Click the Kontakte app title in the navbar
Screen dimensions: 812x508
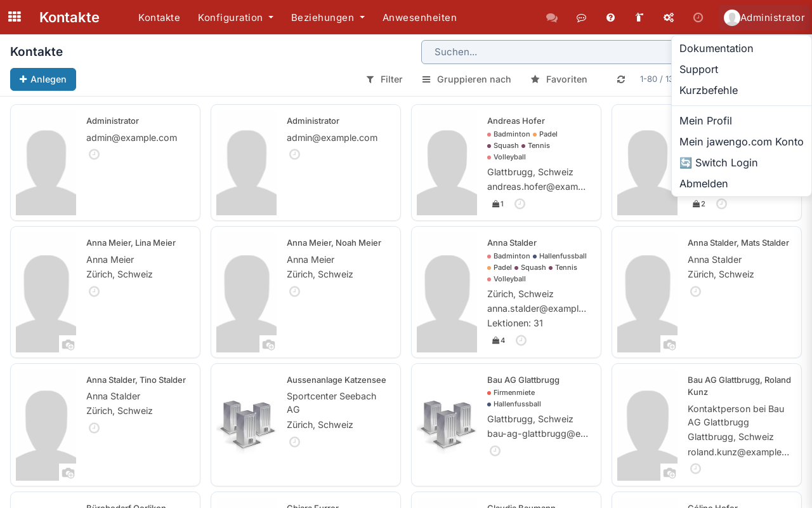[69, 17]
